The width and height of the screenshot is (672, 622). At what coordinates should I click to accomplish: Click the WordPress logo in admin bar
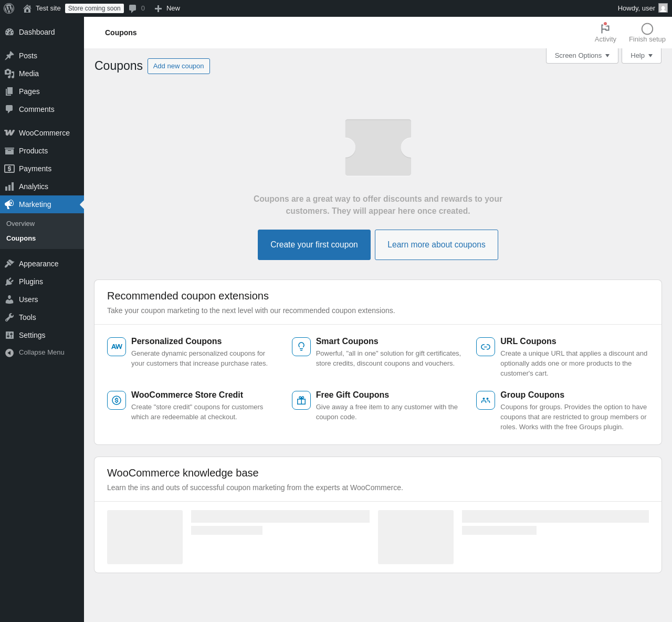tap(9, 8)
